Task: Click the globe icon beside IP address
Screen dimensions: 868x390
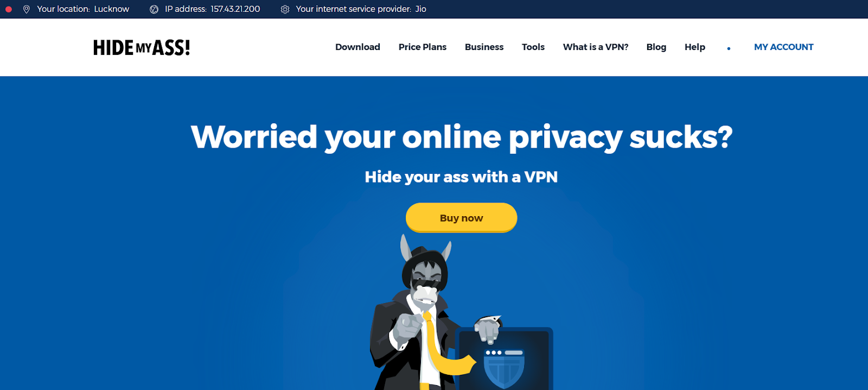Action: click(x=154, y=9)
